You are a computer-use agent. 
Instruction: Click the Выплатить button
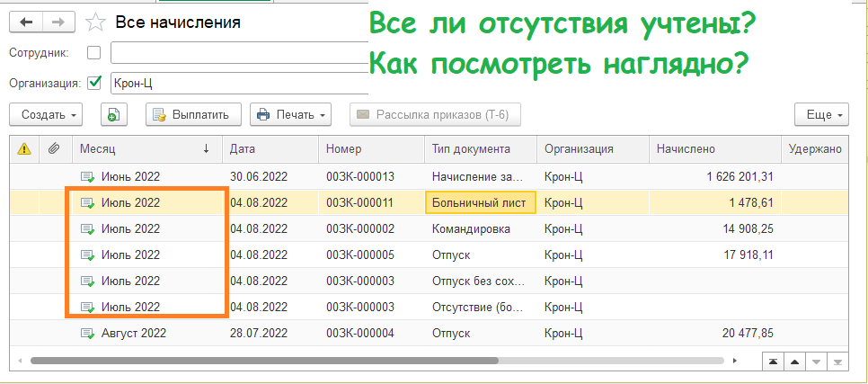tap(193, 115)
